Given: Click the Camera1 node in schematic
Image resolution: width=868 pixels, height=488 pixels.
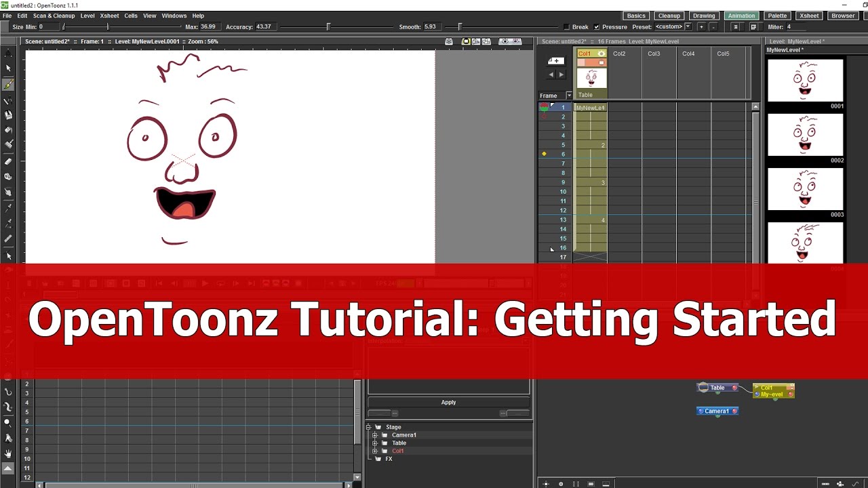Looking at the screenshot, I should (717, 411).
